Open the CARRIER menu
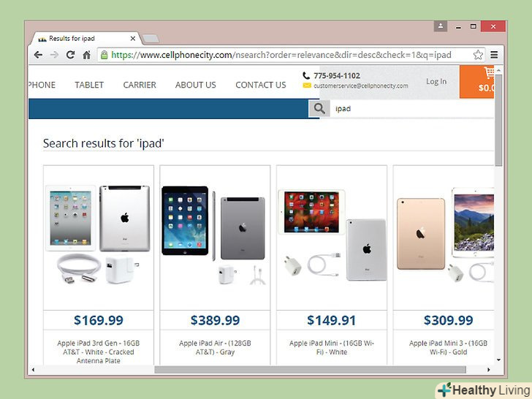 140,85
